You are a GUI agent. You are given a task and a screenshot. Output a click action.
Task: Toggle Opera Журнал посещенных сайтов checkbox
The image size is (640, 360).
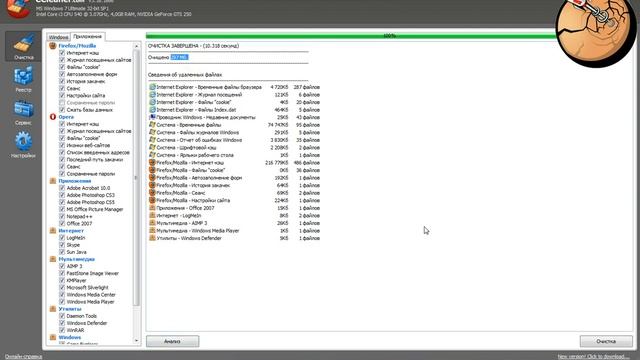coord(62,131)
